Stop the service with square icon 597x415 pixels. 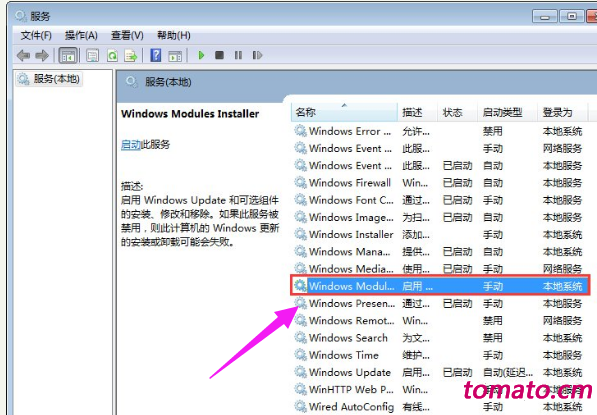coord(219,56)
